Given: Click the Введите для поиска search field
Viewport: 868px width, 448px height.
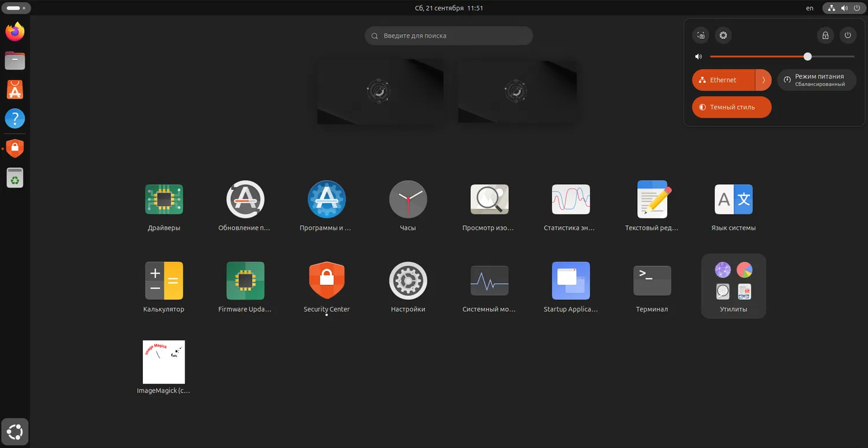Looking at the screenshot, I should (448, 36).
